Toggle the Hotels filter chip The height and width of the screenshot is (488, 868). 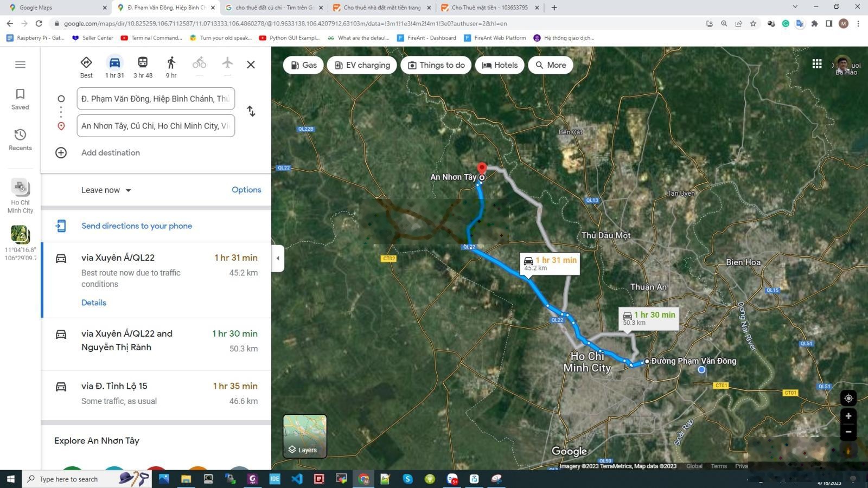[x=500, y=65]
